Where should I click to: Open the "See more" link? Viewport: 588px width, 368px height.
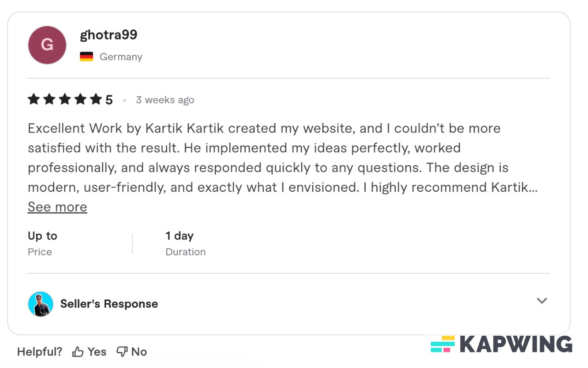pyautogui.click(x=57, y=207)
